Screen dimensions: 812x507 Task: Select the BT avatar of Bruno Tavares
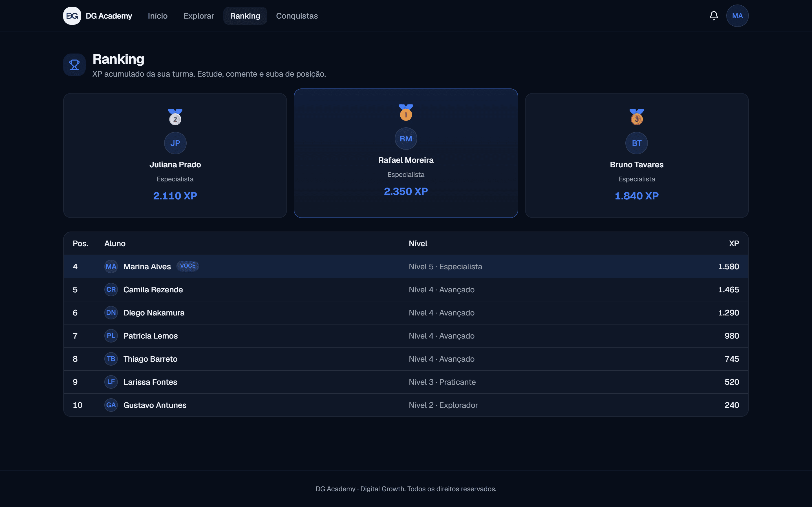[637, 143]
